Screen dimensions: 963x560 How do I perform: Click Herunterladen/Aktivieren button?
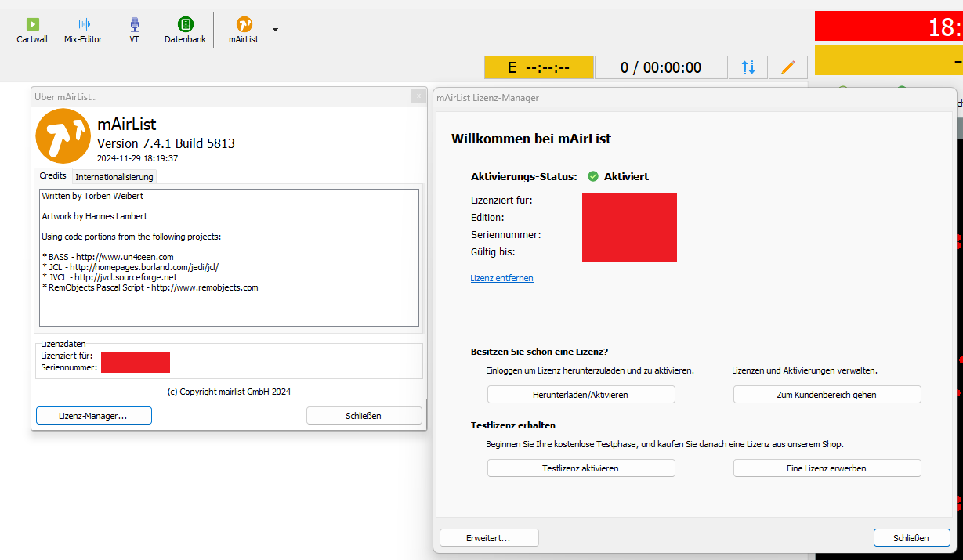tap(581, 395)
